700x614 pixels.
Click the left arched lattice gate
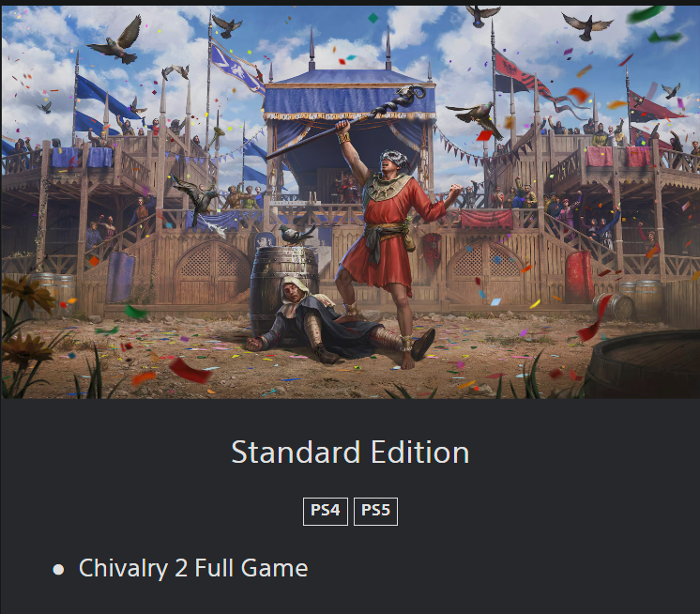212,273
